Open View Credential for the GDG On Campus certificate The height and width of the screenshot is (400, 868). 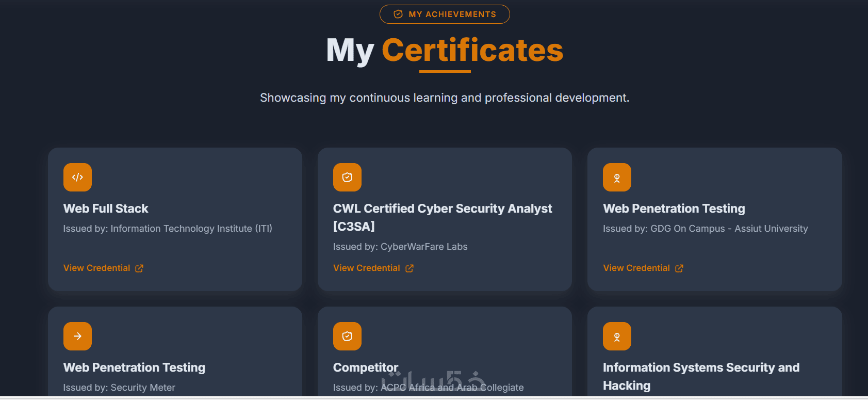pos(643,268)
